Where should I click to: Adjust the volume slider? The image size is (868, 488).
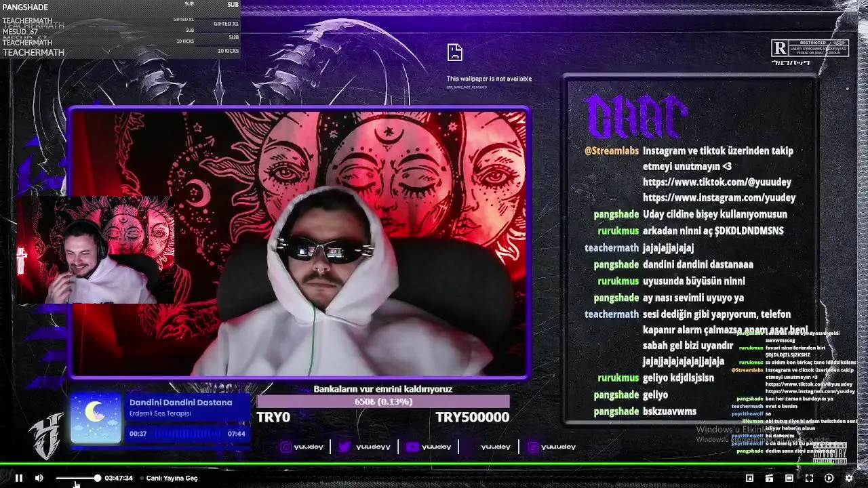coord(78,478)
